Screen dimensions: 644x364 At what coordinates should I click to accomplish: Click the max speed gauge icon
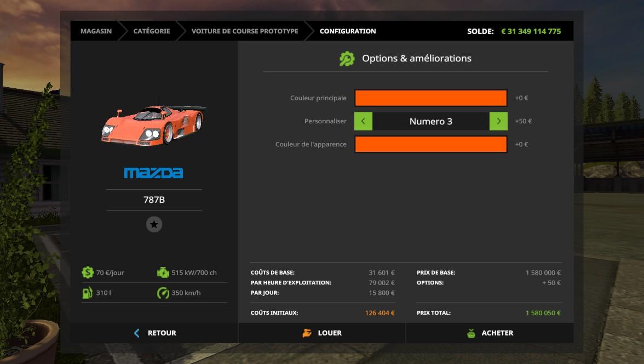(163, 293)
